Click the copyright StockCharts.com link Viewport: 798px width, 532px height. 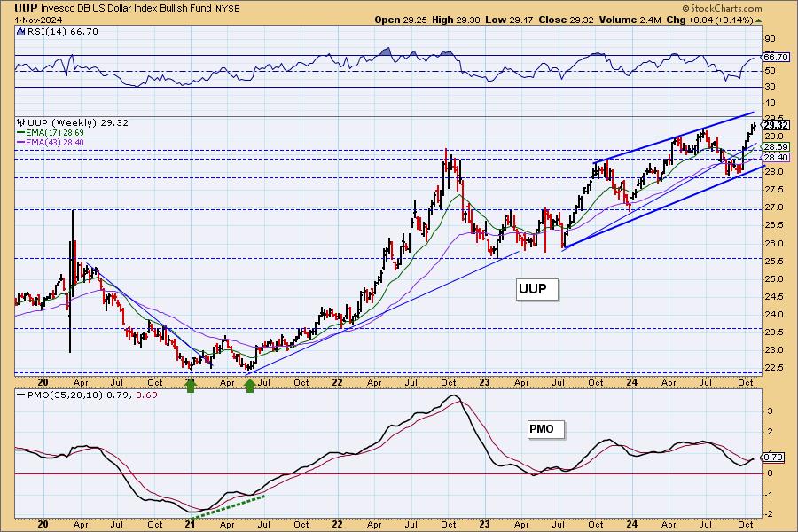[x=722, y=8]
